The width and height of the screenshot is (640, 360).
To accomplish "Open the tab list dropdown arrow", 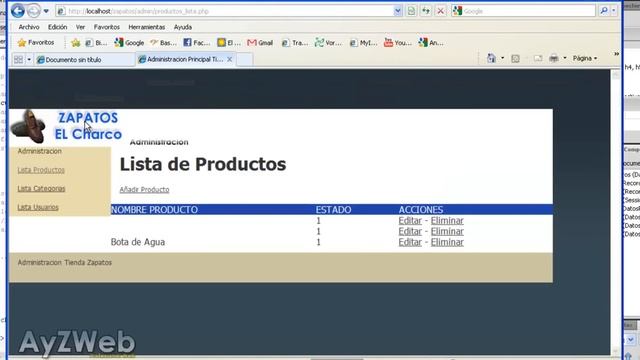I will point(29,60).
